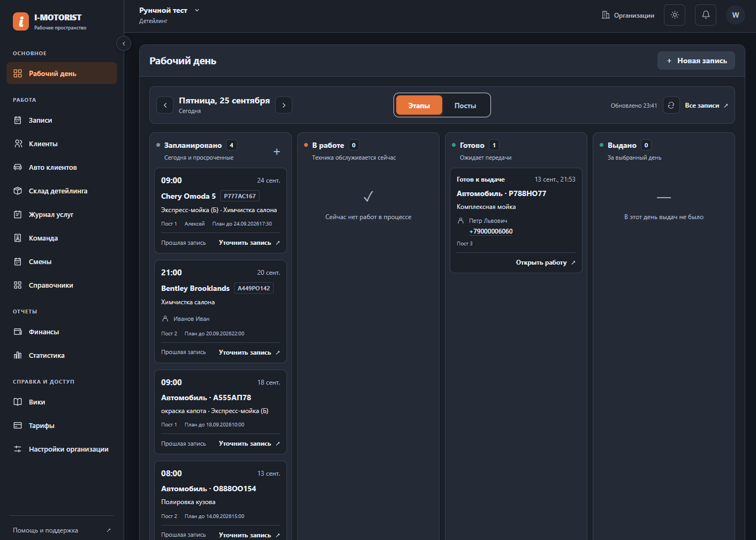Switch the view to Посты

[x=465, y=106]
